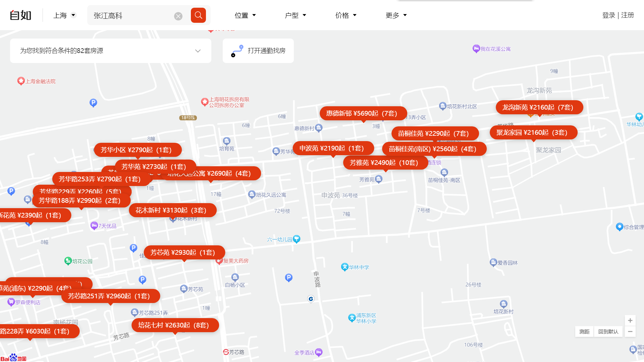
Task: Expand the 82套房源 results list
Action: pyautogui.click(x=198, y=51)
